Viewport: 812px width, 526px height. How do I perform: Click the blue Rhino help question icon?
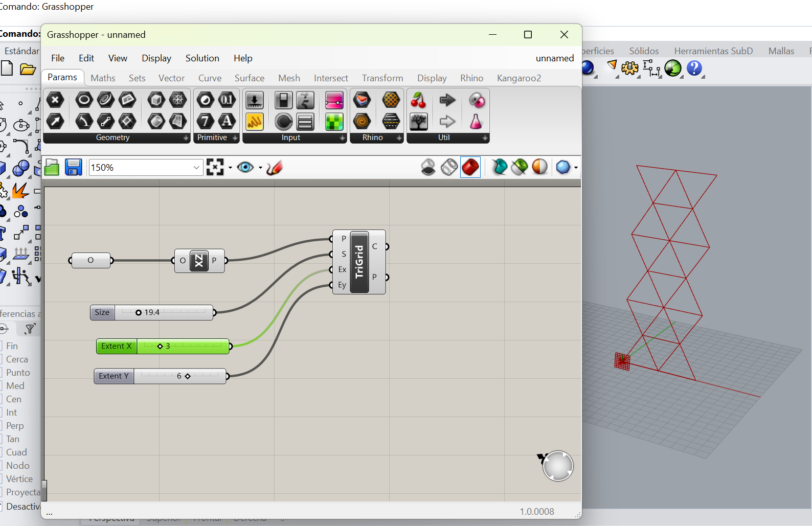[x=694, y=68]
